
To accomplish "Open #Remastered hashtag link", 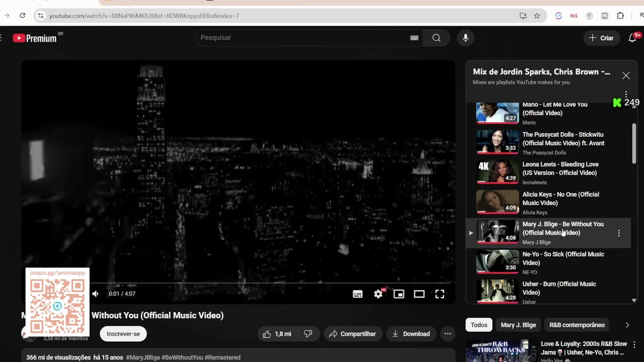I will pyautogui.click(x=222, y=357).
